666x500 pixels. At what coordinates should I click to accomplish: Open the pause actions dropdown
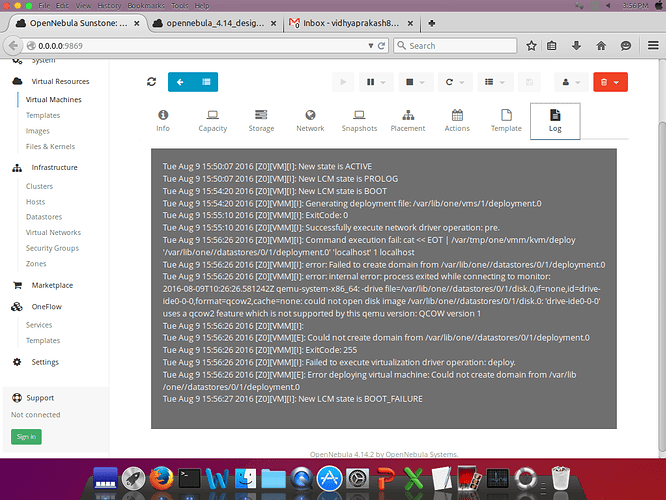tap(376, 82)
